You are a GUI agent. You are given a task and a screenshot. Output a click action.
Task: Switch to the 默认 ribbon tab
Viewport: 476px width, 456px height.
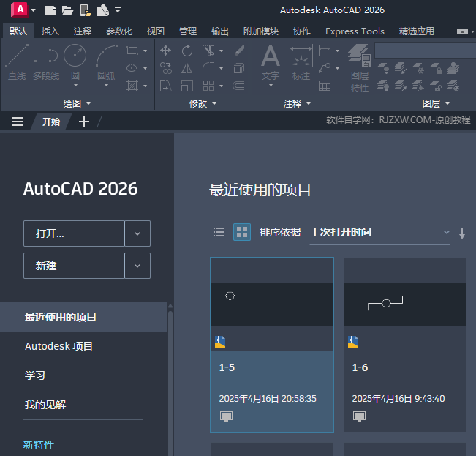tap(18, 31)
